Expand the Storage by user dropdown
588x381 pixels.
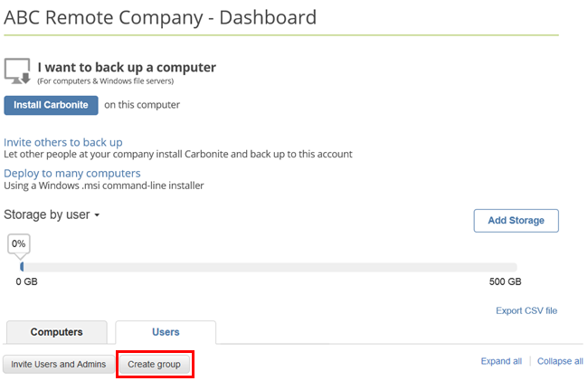(51, 214)
